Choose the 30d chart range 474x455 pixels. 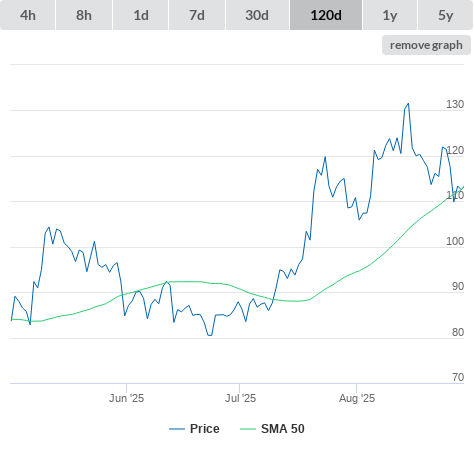(x=257, y=15)
